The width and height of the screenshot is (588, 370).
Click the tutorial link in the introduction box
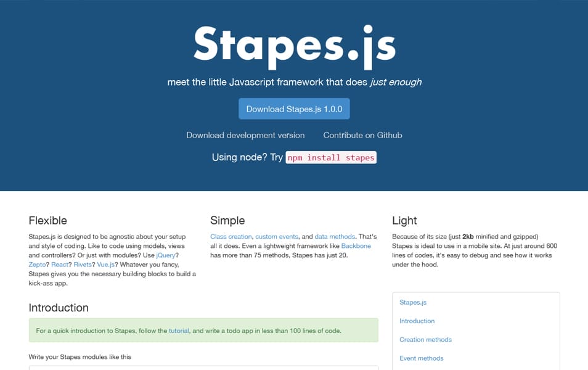[x=179, y=331]
